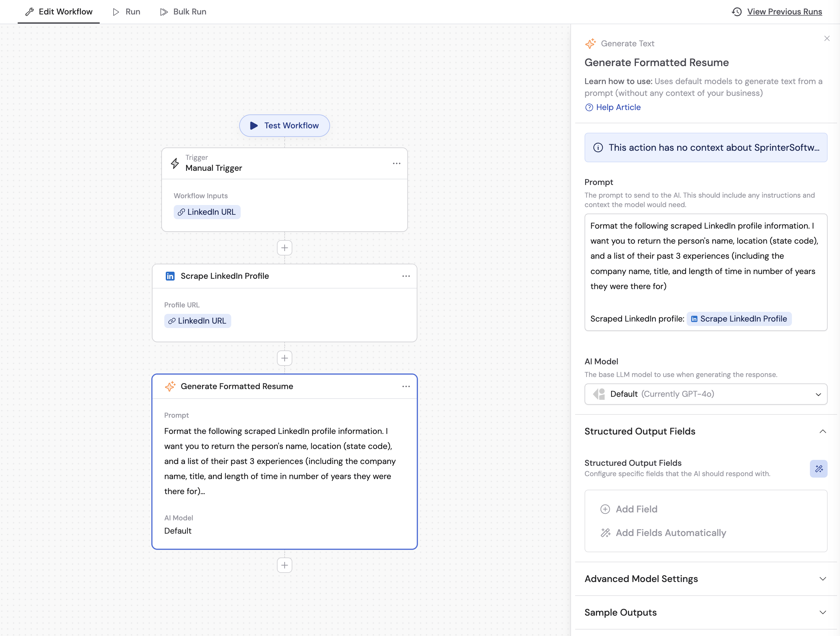
Task: Expand the Advanced Model Settings section
Action: click(823, 579)
